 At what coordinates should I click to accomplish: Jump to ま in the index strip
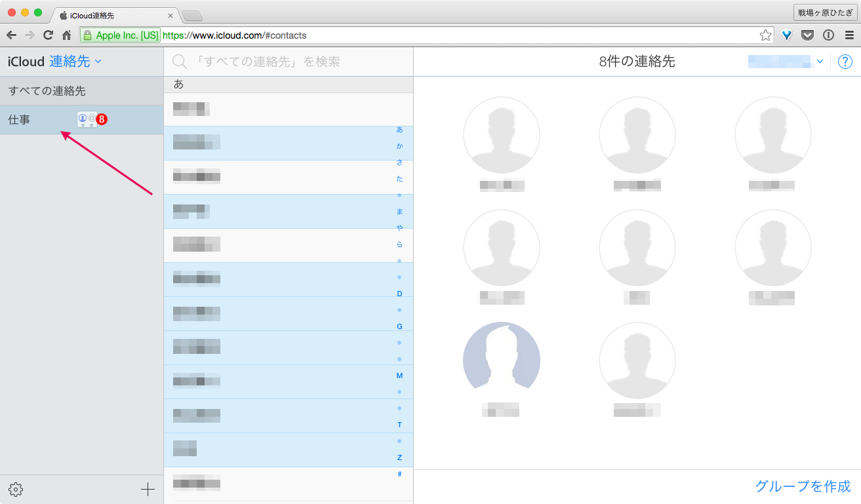tap(399, 212)
